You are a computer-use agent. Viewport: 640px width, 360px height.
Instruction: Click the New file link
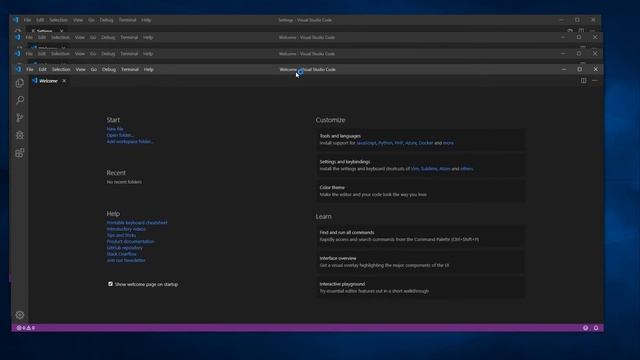(x=115, y=129)
